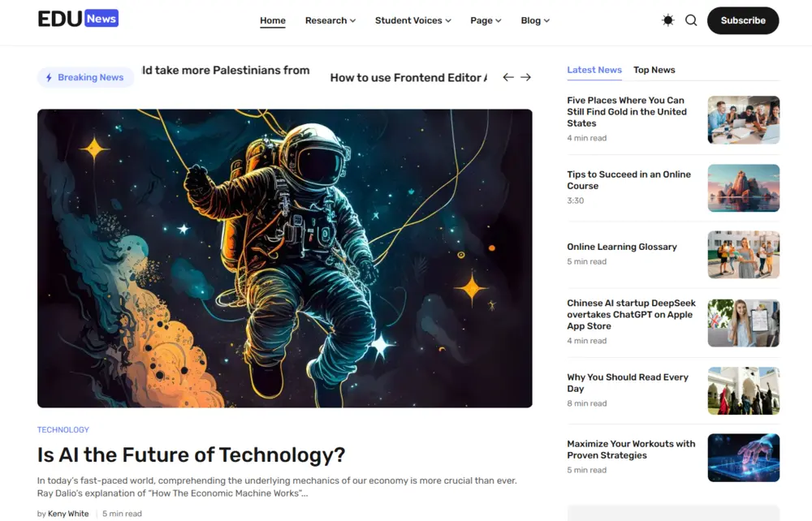This screenshot has width=812, height=521.
Task: Go to the previous breaking news headline
Action: pos(507,76)
